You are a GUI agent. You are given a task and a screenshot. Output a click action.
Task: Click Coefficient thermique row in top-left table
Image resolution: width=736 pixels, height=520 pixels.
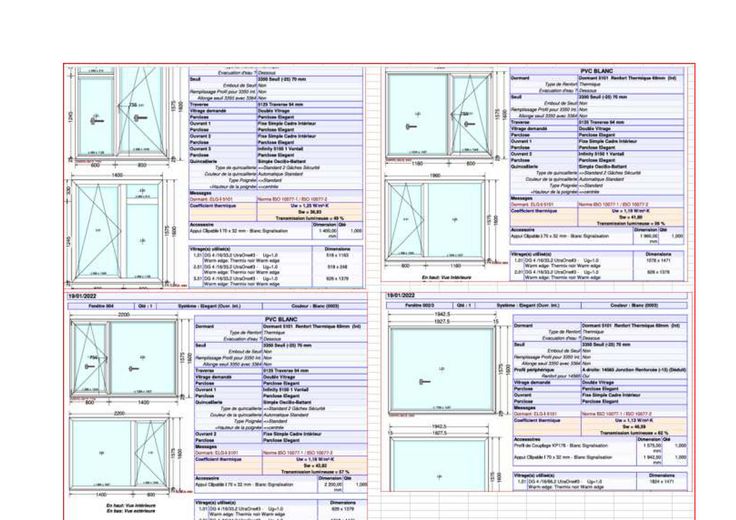[x=212, y=205]
